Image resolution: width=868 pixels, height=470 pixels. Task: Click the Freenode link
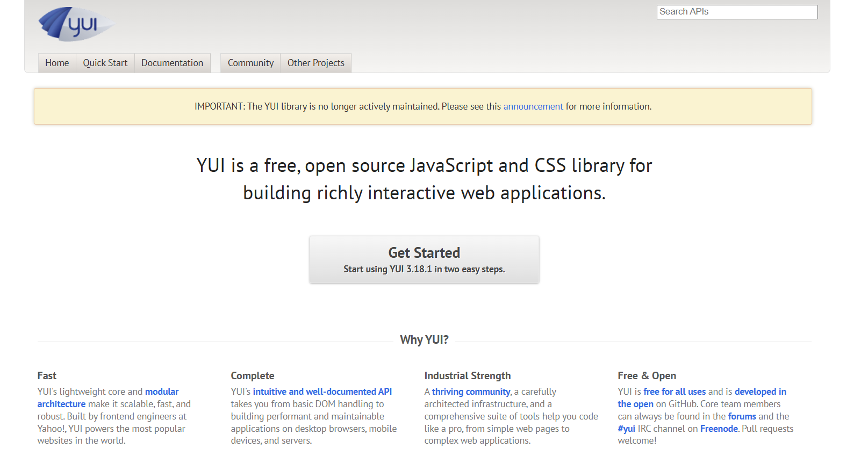pos(719,429)
